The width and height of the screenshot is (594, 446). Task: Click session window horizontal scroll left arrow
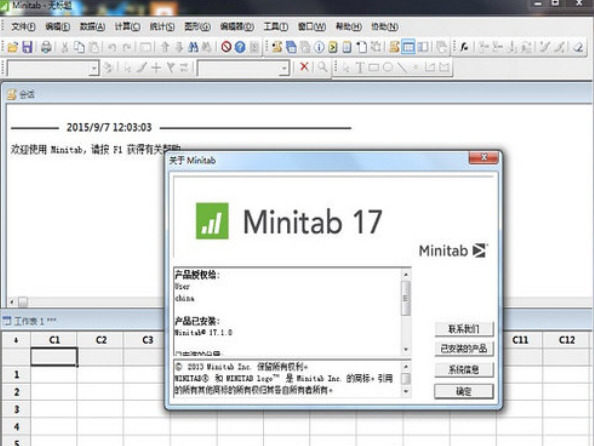coord(12,302)
